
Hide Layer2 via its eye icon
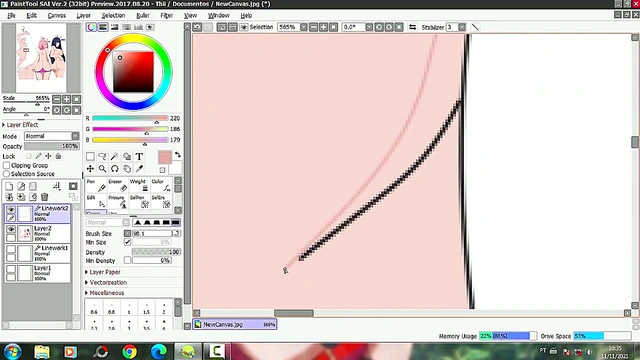[11, 229]
